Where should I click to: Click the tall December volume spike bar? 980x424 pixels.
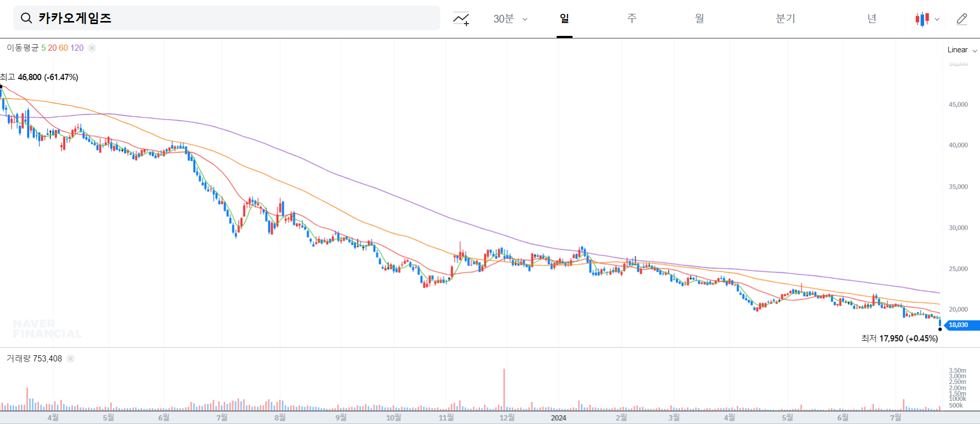pyautogui.click(x=504, y=390)
